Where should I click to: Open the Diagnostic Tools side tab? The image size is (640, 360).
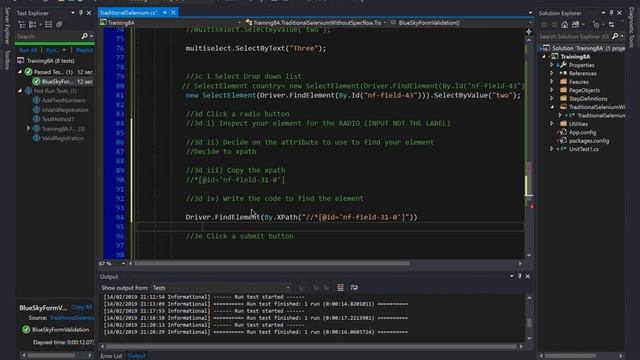pyautogui.click(x=632, y=27)
